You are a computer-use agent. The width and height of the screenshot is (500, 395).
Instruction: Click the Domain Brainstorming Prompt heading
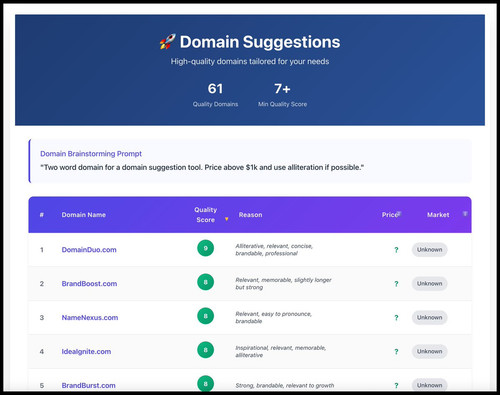point(91,154)
